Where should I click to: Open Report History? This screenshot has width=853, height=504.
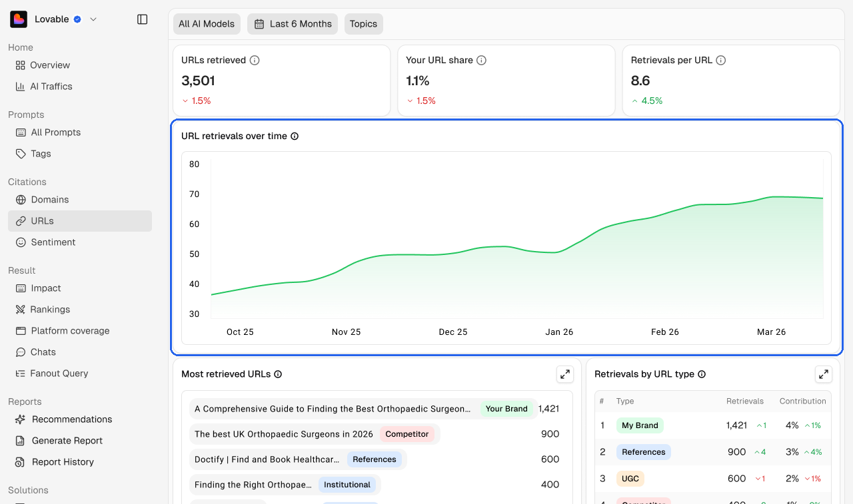tap(80, 462)
